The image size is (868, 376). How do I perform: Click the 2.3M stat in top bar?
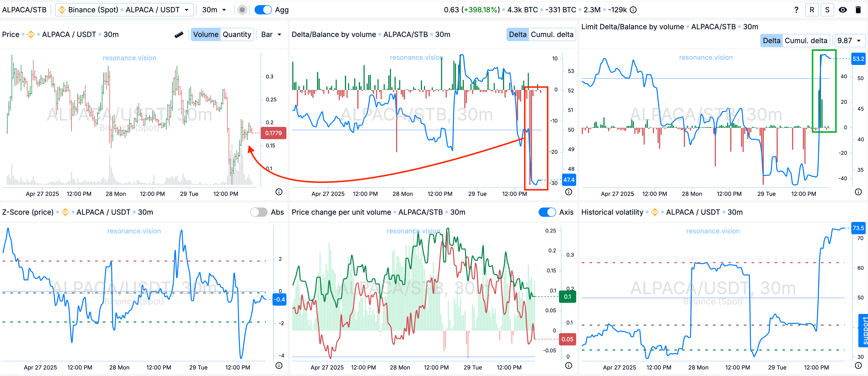click(x=592, y=10)
